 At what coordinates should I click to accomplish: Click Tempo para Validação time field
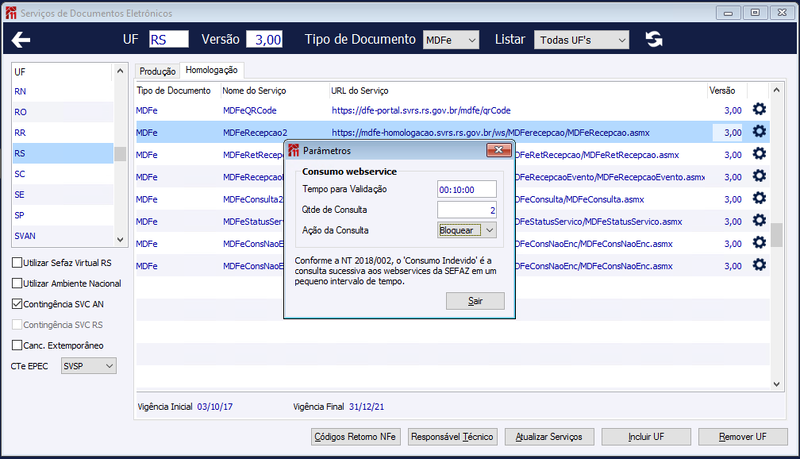tap(467, 189)
